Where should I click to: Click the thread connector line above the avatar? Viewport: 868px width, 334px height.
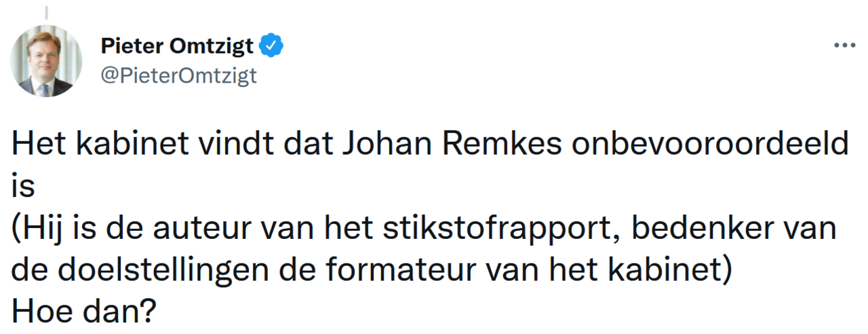click(46, 12)
